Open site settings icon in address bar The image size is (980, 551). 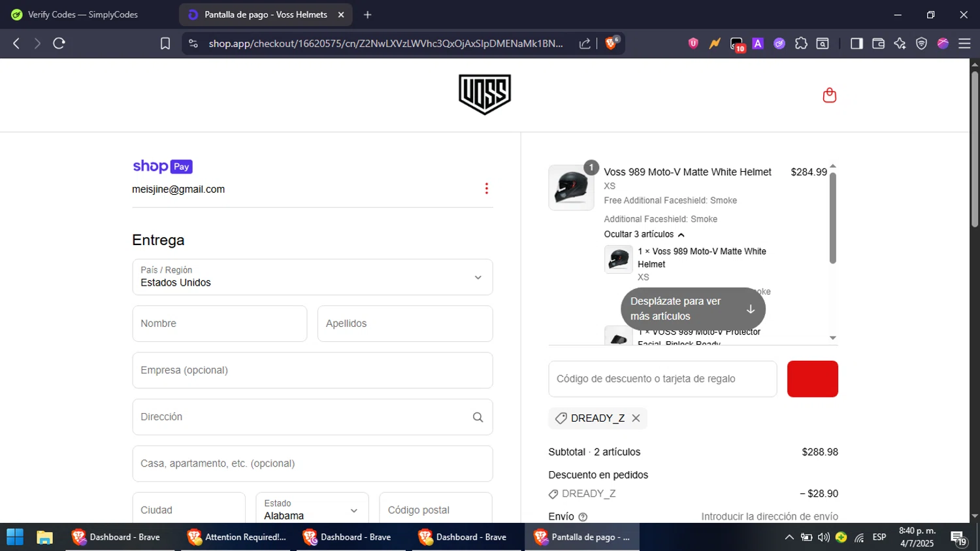(x=193, y=43)
